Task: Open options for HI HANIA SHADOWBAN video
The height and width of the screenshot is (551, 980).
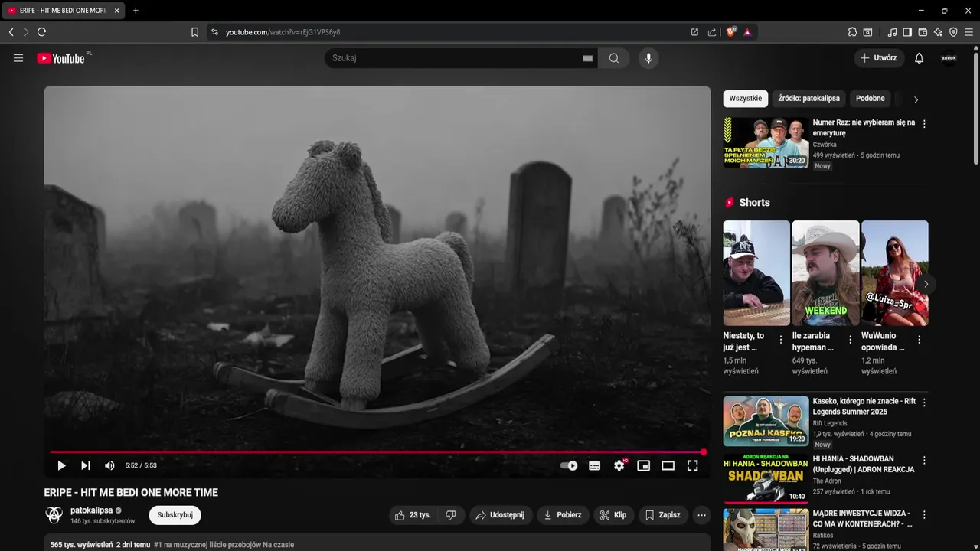Action: [924, 461]
